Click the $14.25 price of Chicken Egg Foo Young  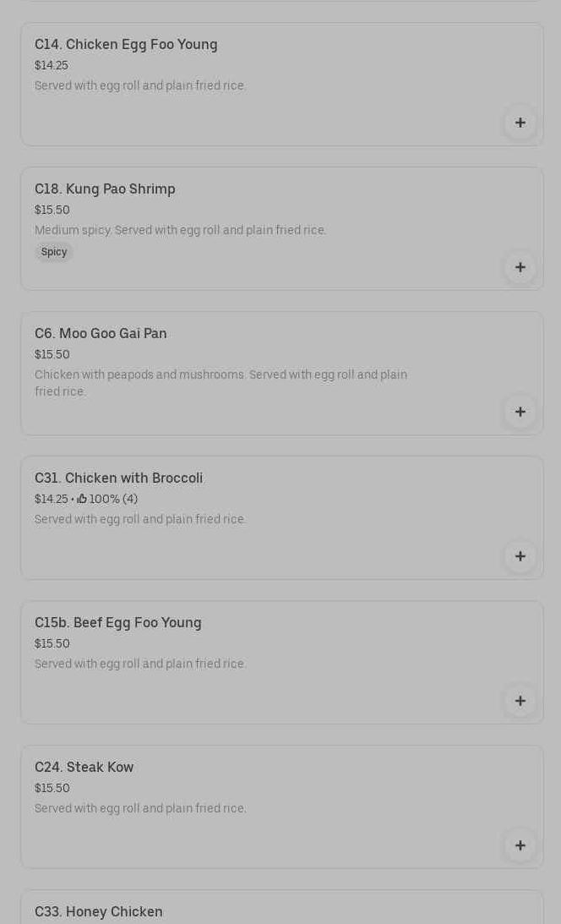pyautogui.click(x=52, y=66)
